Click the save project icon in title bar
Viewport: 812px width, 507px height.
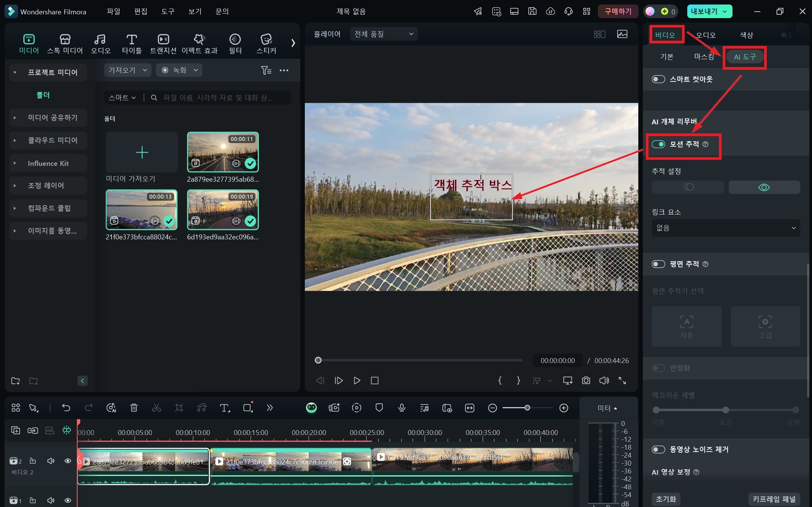coord(532,11)
